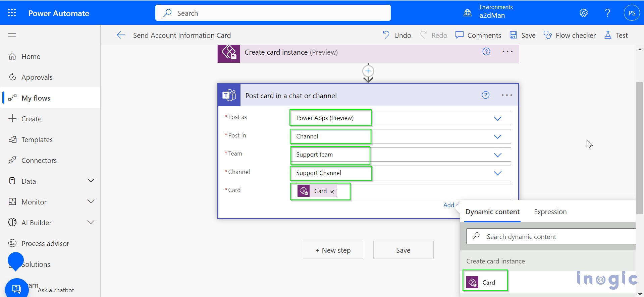
Task: Click the top Search box
Action: tap(273, 13)
